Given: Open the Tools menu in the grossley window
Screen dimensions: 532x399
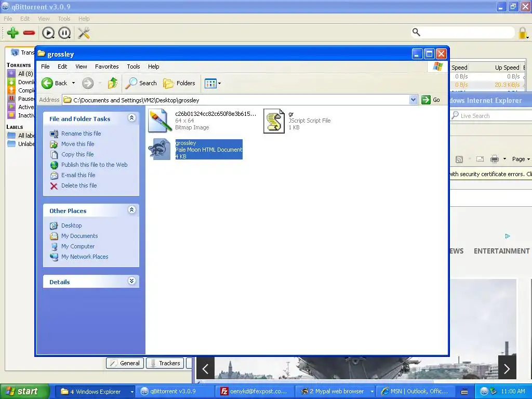Looking at the screenshot, I should 134,66.
